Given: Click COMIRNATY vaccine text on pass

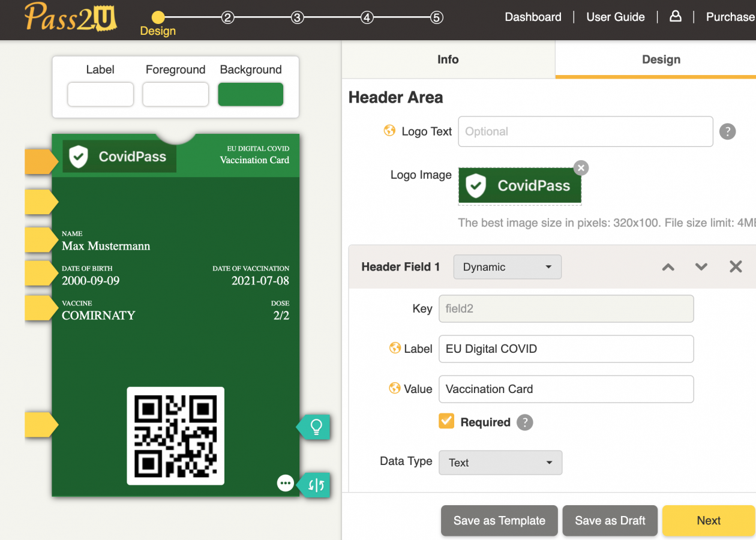Looking at the screenshot, I should tap(98, 315).
